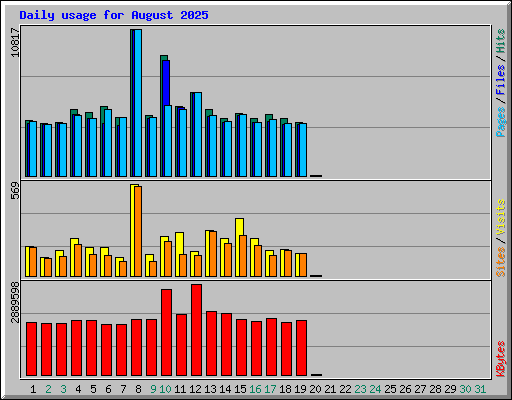This screenshot has width=512, height=400.
Task: Select green day label 3 on the x-axis
Action: coord(63,389)
